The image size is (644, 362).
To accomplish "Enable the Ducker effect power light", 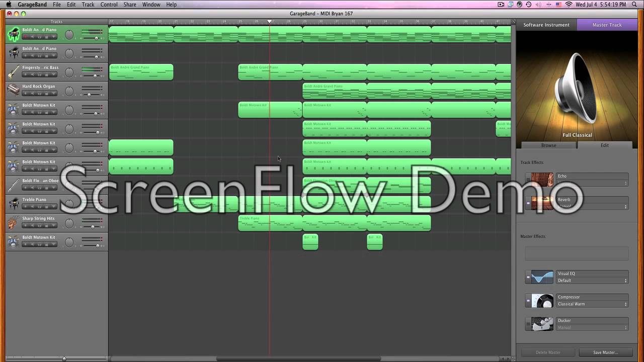I will 528,324.
